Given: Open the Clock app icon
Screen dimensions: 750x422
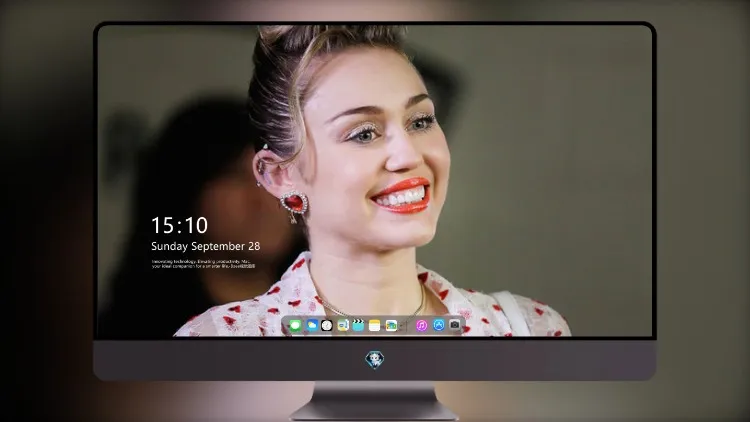Looking at the screenshot, I should pyautogui.click(x=327, y=326).
